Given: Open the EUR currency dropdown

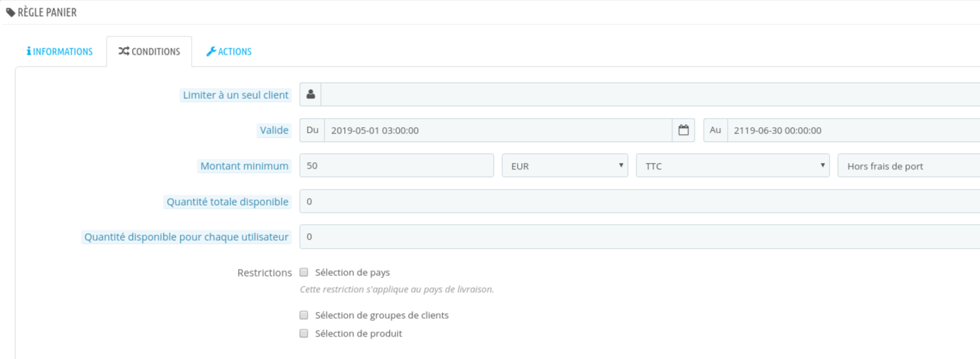Looking at the screenshot, I should click(565, 166).
